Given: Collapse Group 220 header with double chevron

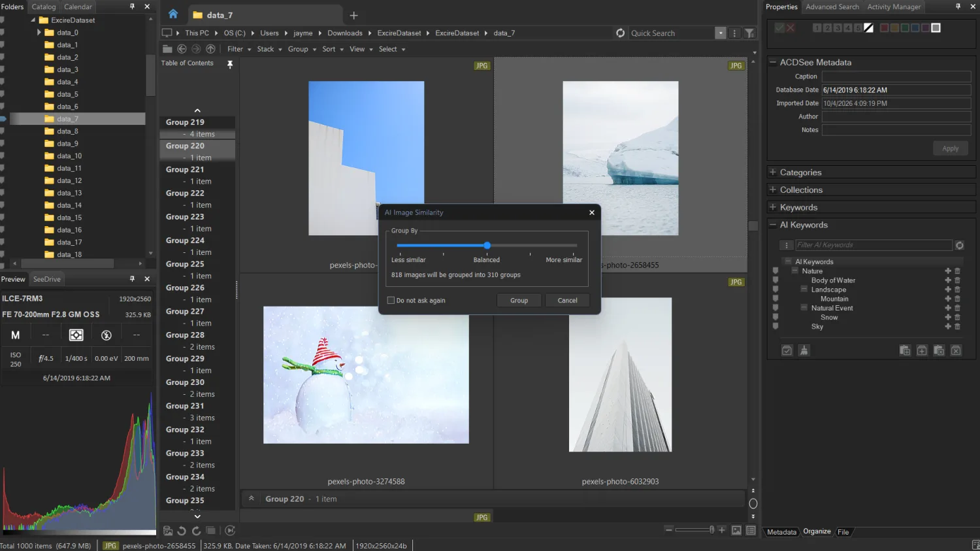Looking at the screenshot, I should (252, 499).
